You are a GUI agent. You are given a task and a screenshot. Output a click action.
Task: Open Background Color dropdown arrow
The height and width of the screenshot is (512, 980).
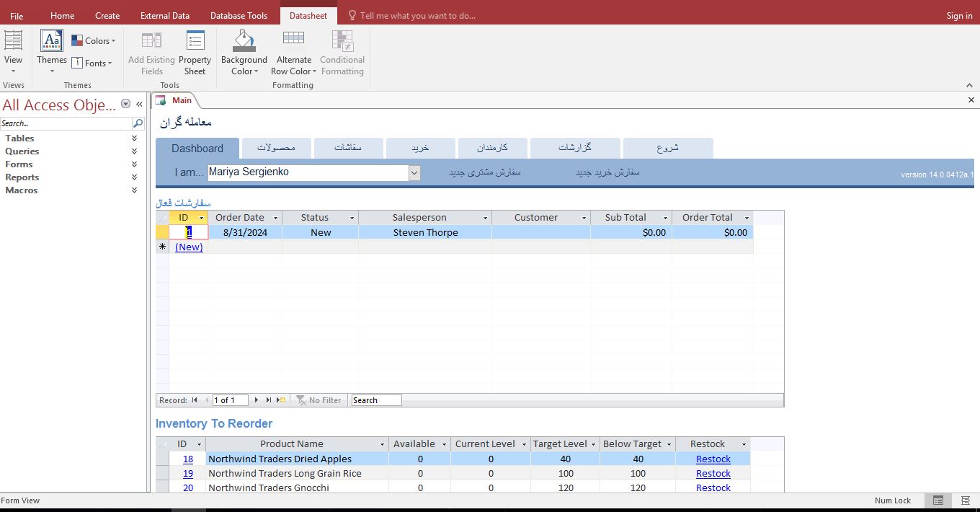[x=256, y=72]
